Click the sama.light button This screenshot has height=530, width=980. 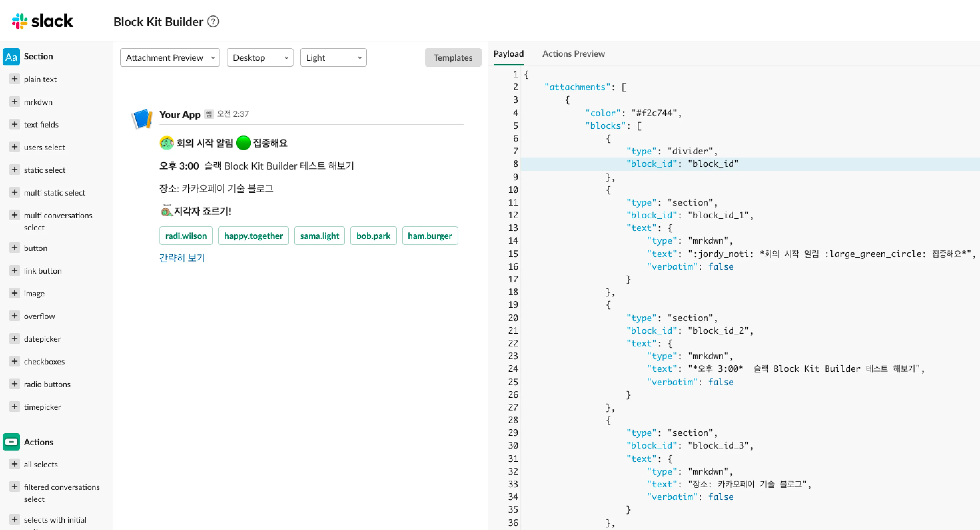pyautogui.click(x=320, y=236)
